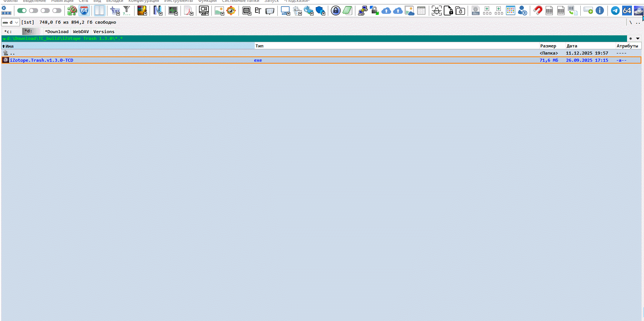
Task: Click the add field green plus icon
Action: click(588, 11)
